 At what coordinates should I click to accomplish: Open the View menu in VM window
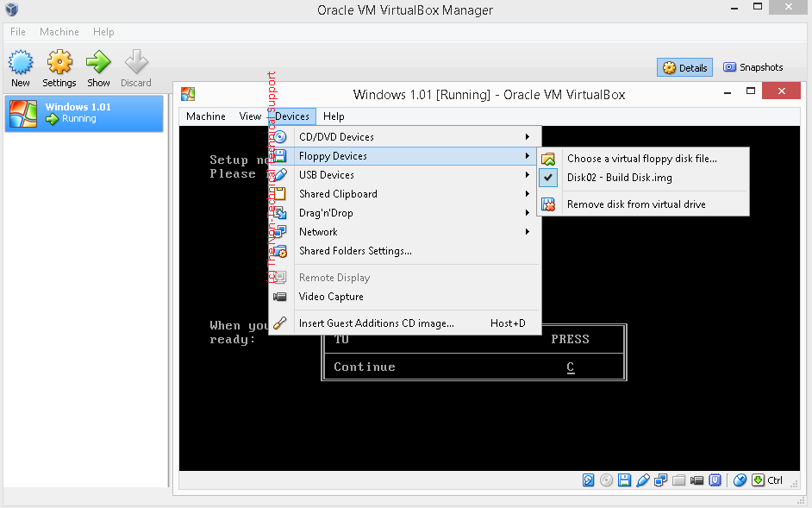pos(250,116)
